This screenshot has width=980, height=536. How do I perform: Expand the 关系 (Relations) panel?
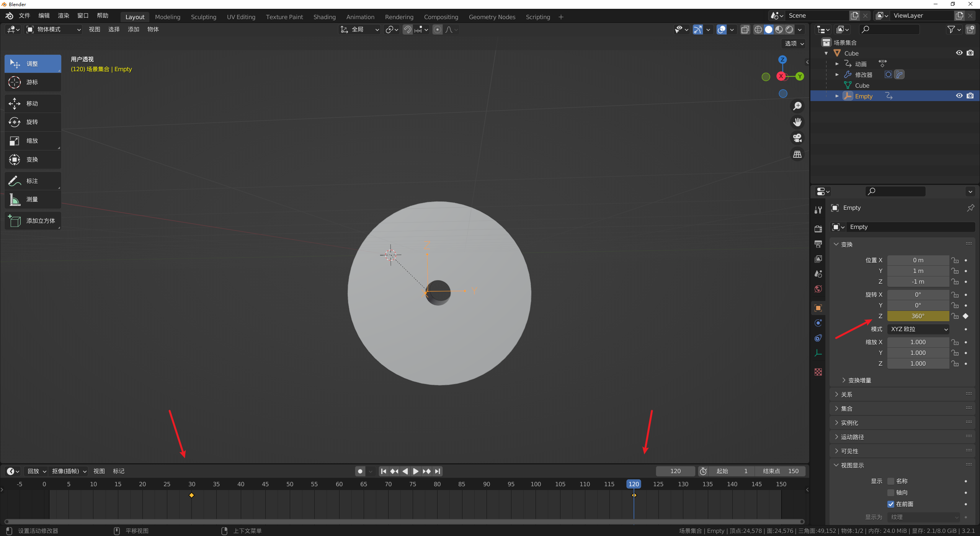(x=846, y=394)
